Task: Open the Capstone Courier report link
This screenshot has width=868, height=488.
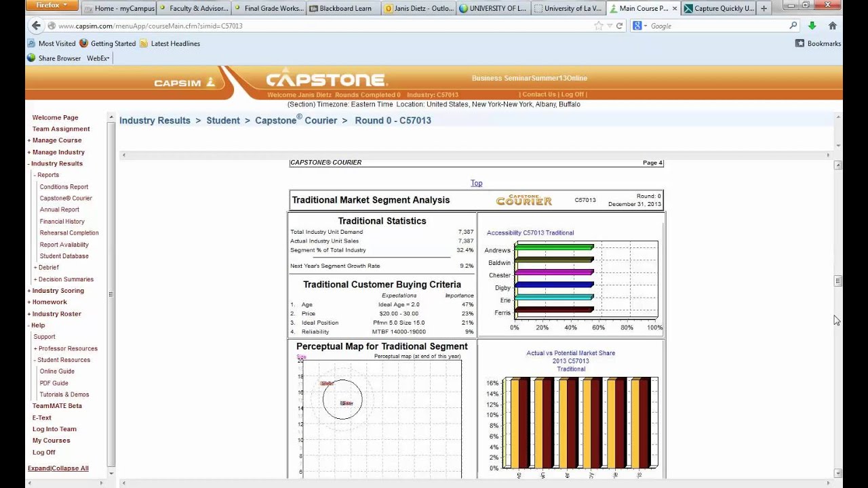Action: click(66, 199)
